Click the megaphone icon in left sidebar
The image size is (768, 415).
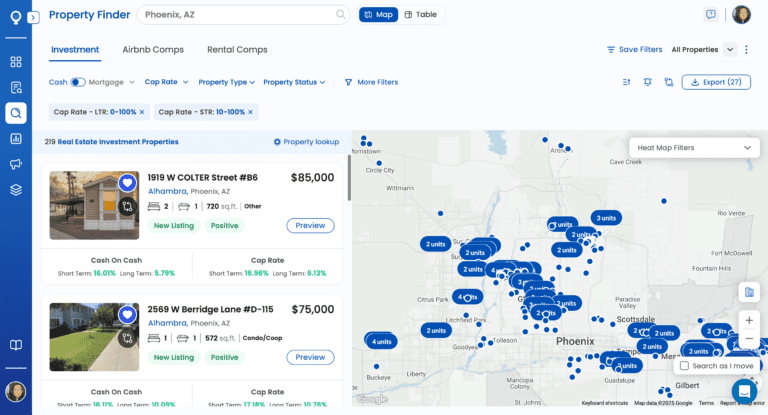[x=16, y=164]
